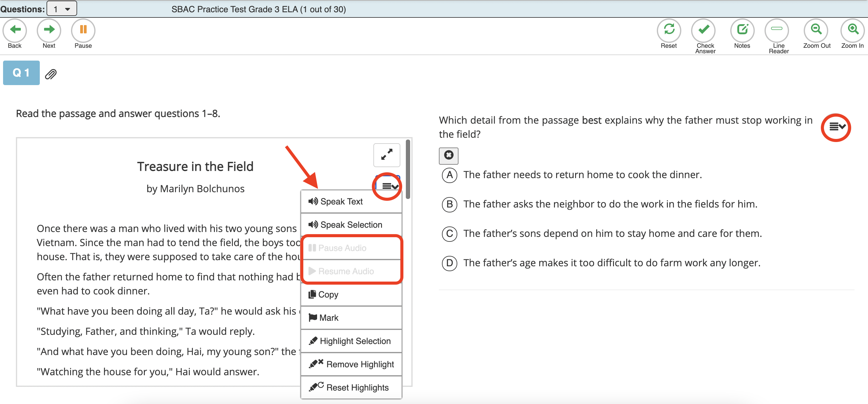Select Highlight Selection menu item
868x404 pixels.
tap(351, 341)
